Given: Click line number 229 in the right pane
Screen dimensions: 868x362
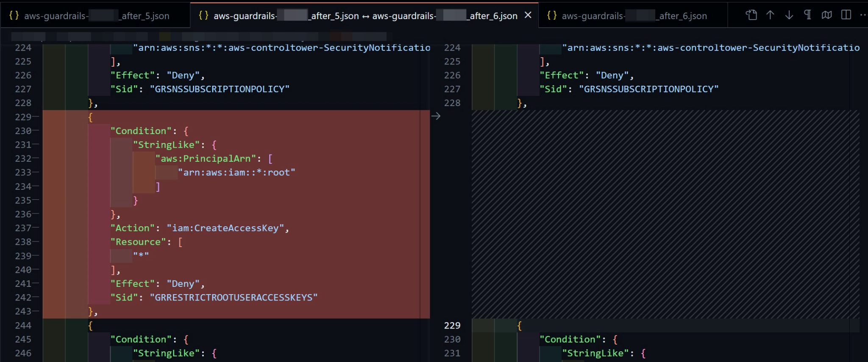Looking at the screenshot, I should click(452, 326).
